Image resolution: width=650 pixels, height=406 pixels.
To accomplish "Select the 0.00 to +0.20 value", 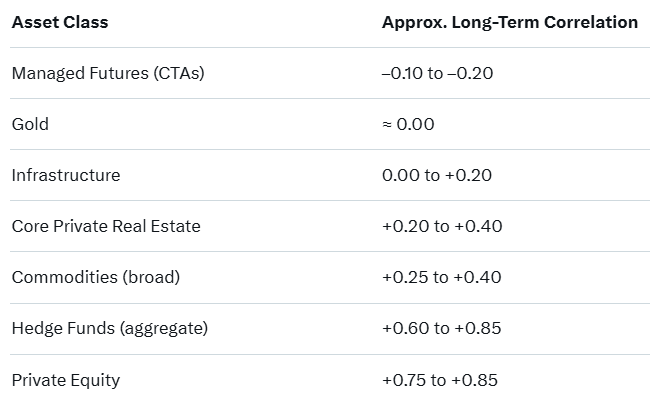I will 438,175.
